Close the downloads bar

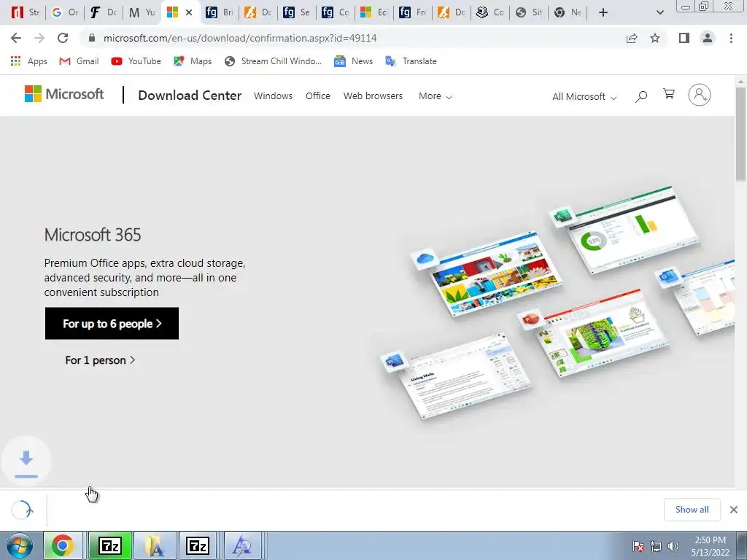point(734,510)
